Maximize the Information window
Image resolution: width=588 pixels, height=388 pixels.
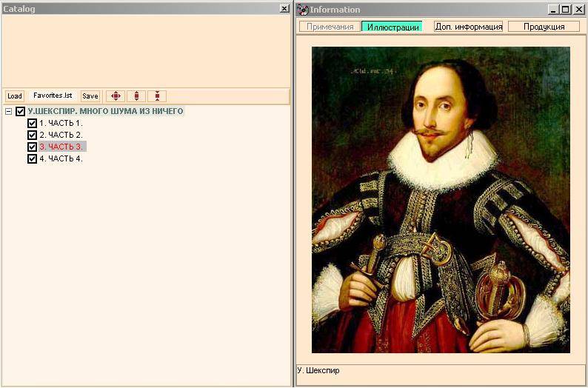click(x=565, y=10)
